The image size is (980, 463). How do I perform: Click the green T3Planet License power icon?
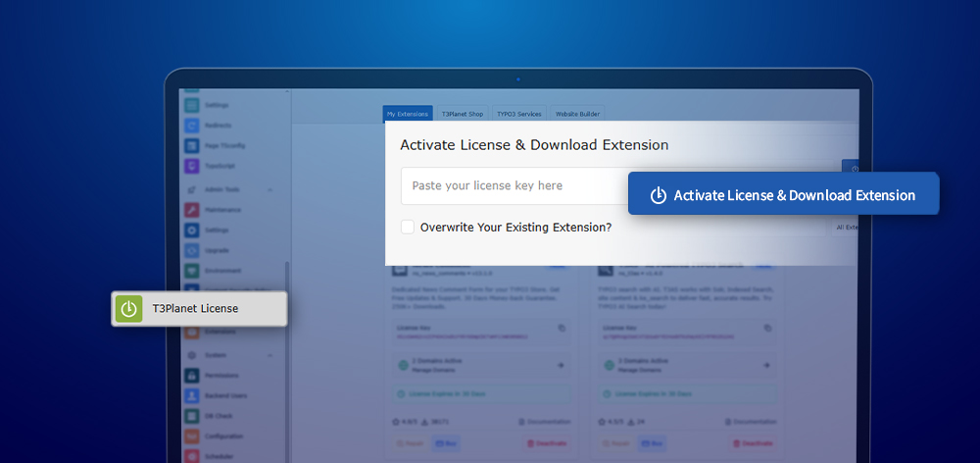128,308
